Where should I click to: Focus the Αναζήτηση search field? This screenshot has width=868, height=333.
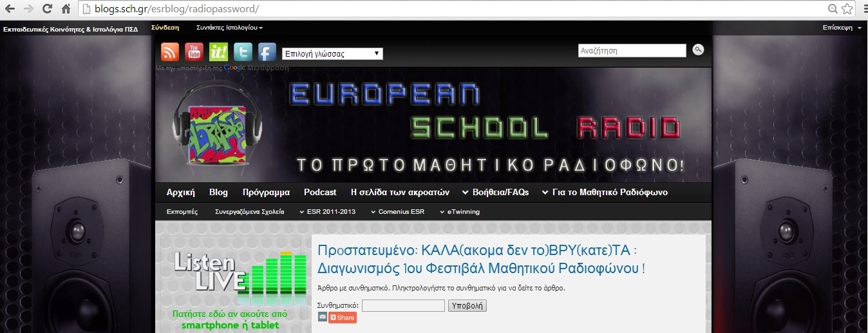click(x=632, y=50)
